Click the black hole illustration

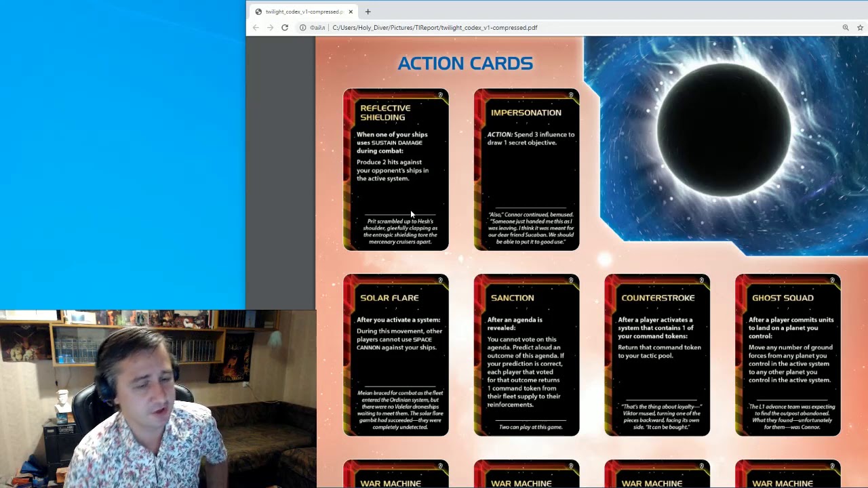click(724, 130)
